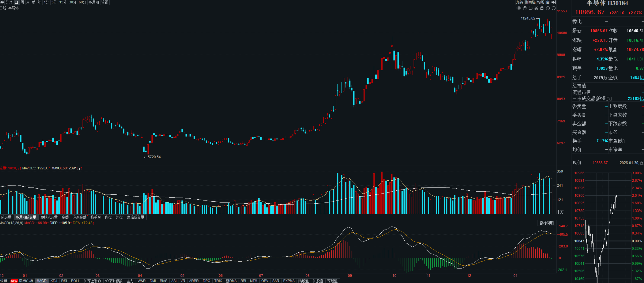Viewport: 644px width, 283px height.
Task: Click the 窗 window icon button
Action: 548,2
